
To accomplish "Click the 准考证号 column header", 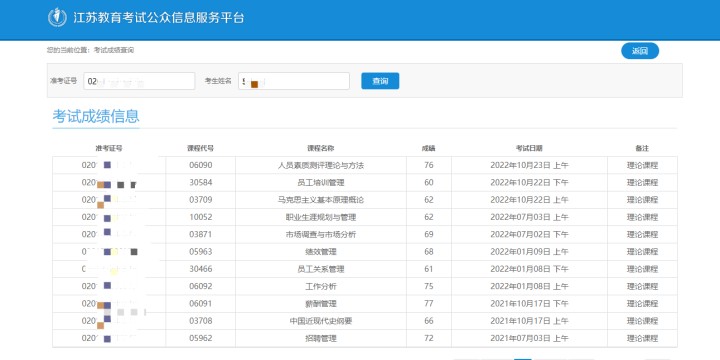I will (109, 148).
